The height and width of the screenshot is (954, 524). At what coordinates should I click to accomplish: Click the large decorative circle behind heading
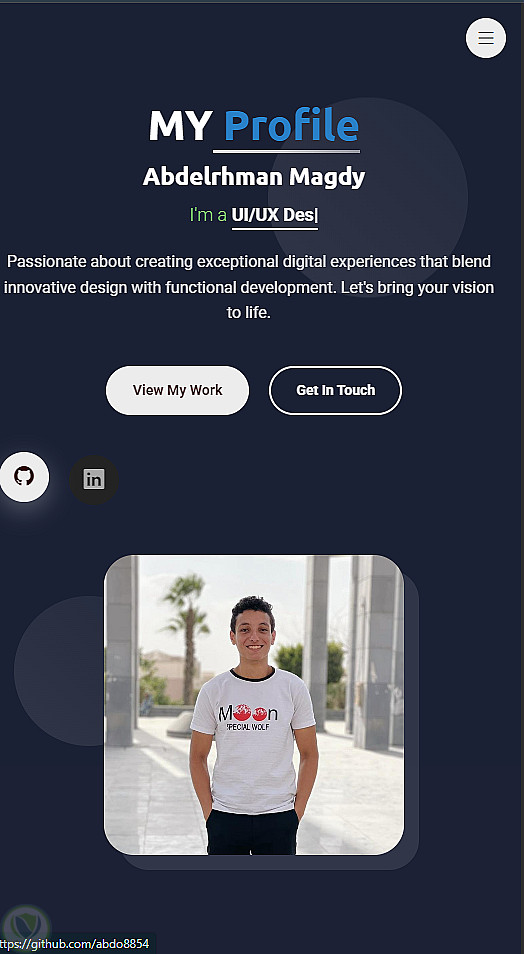click(368, 197)
